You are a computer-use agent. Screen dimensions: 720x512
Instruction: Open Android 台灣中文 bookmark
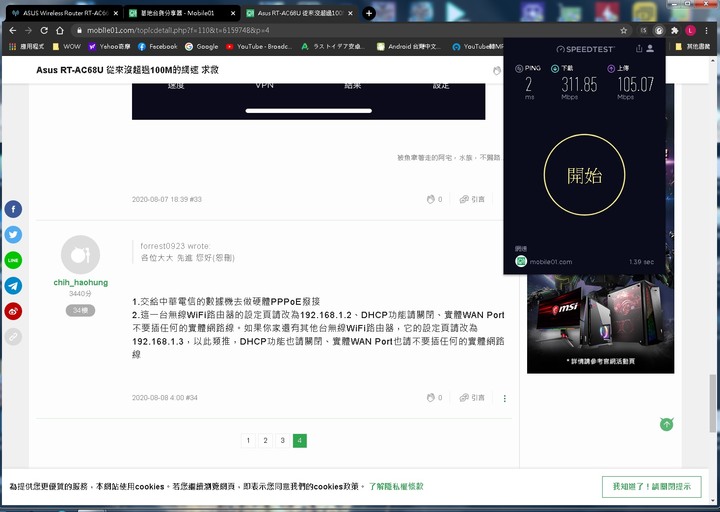click(x=409, y=46)
